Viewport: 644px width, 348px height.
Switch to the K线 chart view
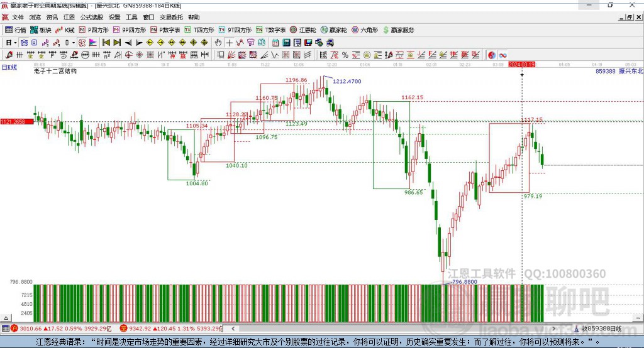[x=65, y=30]
